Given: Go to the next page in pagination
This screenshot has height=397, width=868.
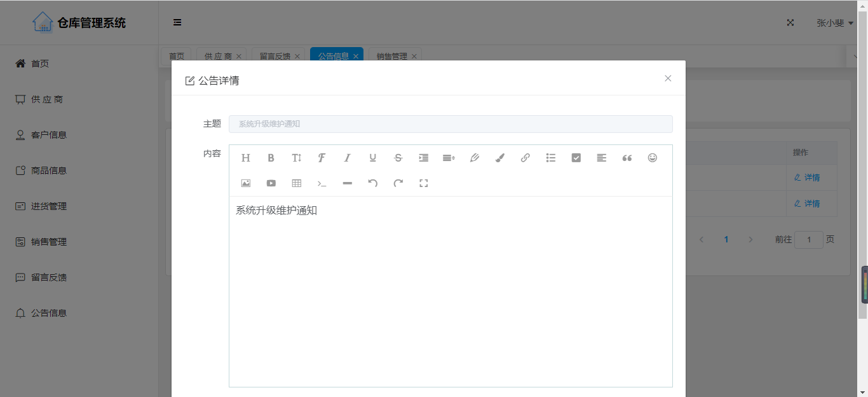Looking at the screenshot, I should tap(750, 240).
